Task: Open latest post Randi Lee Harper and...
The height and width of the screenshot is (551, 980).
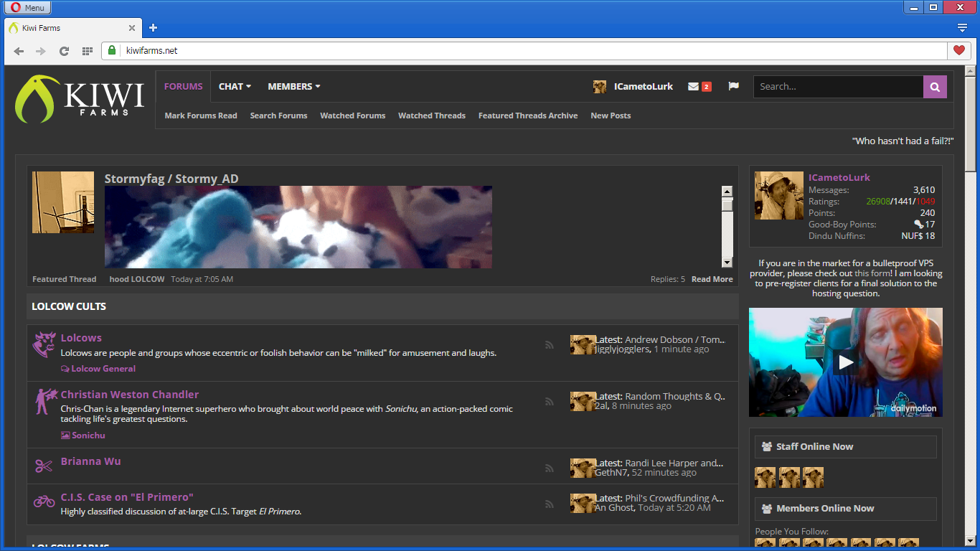Action: (674, 463)
